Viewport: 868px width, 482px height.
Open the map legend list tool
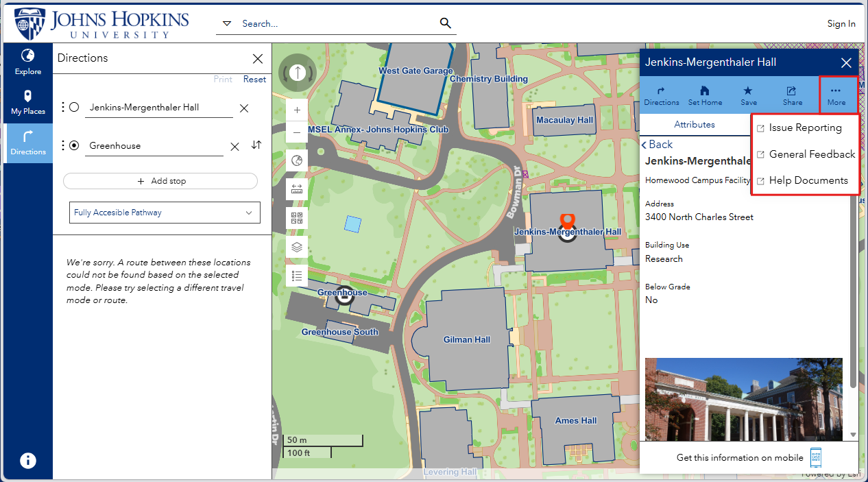(x=297, y=276)
